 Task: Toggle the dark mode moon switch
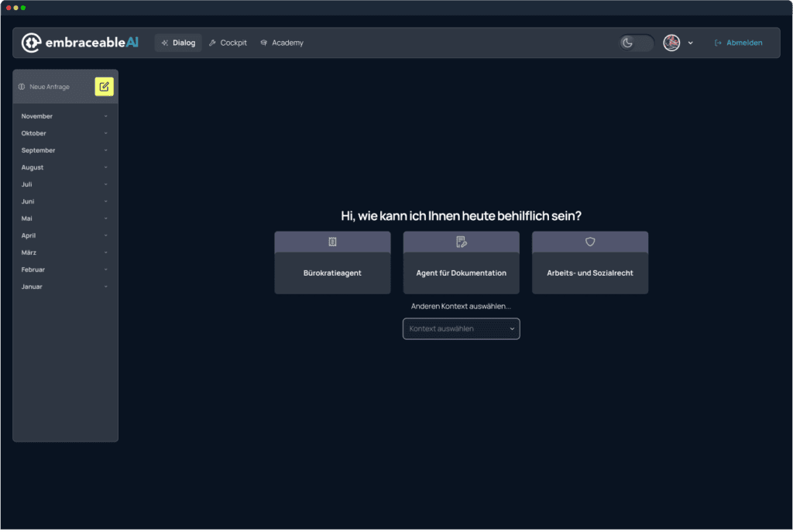point(636,43)
